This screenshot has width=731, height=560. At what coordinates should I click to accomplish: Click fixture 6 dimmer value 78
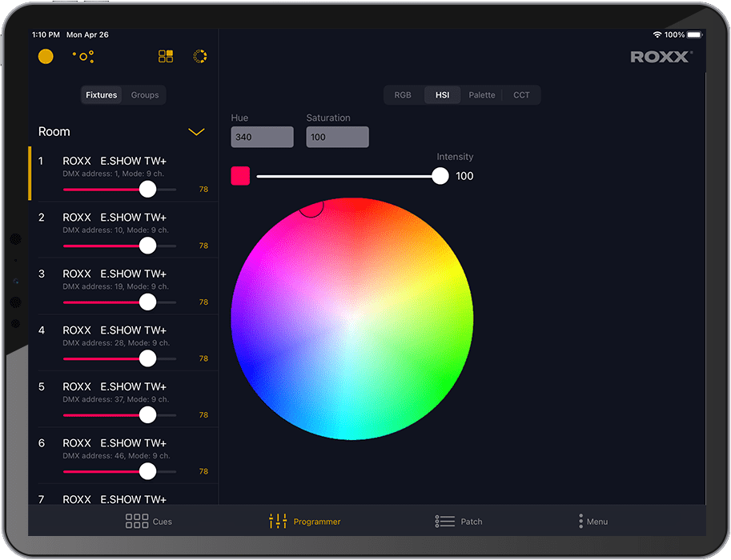(x=203, y=471)
